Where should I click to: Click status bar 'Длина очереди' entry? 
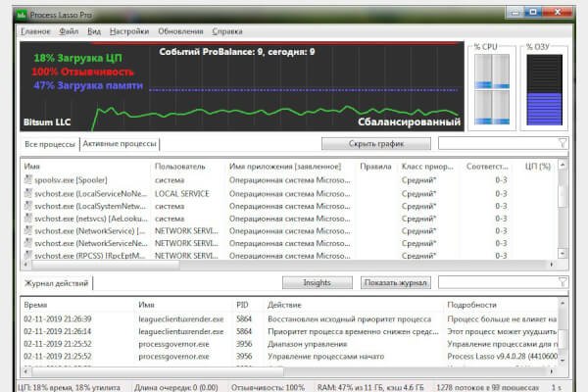175,387
